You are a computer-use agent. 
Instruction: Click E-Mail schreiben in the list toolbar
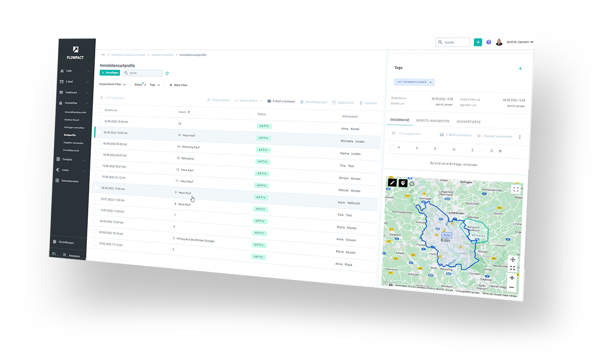pos(281,101)
